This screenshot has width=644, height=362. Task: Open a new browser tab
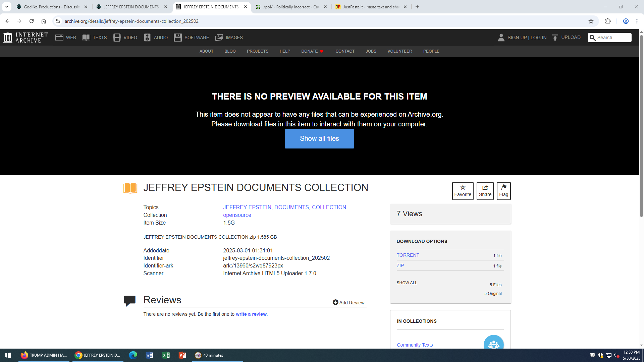click(x=417, y=7)
